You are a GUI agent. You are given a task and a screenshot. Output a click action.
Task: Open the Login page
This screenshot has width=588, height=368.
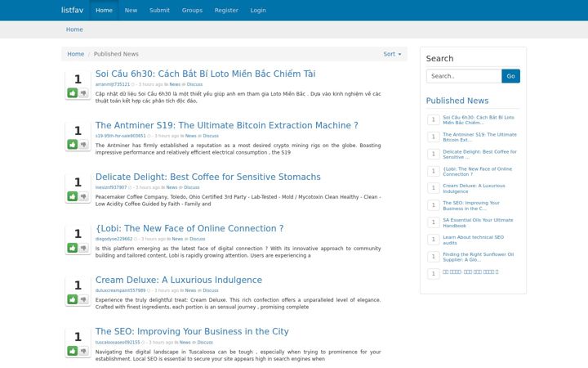258,10
